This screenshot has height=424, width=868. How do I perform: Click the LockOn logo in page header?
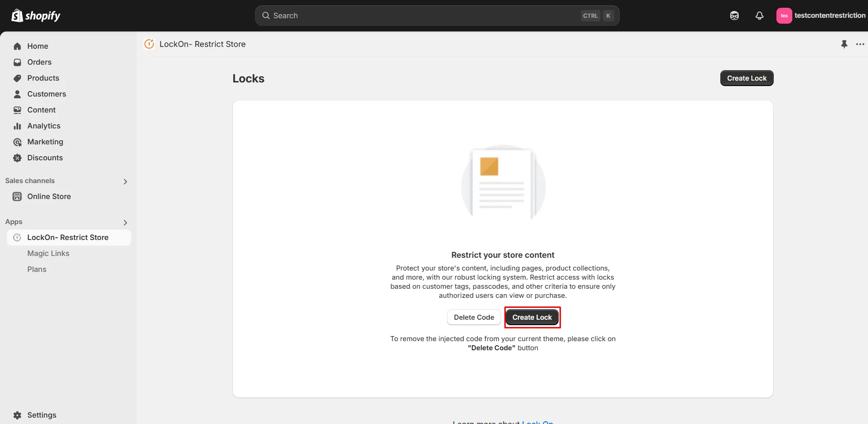[x=149, y=44]
